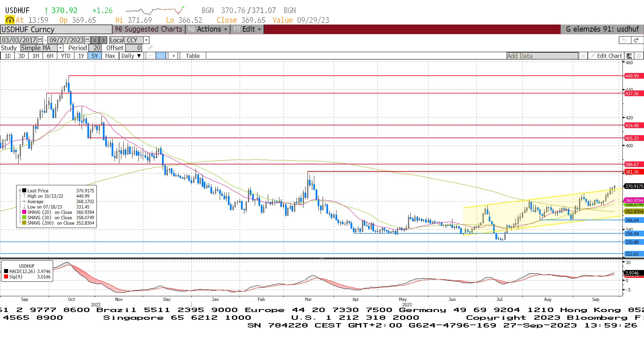Go to next date range arrow
This screenshot has height=344, width=644.
(x=104, y=40)
